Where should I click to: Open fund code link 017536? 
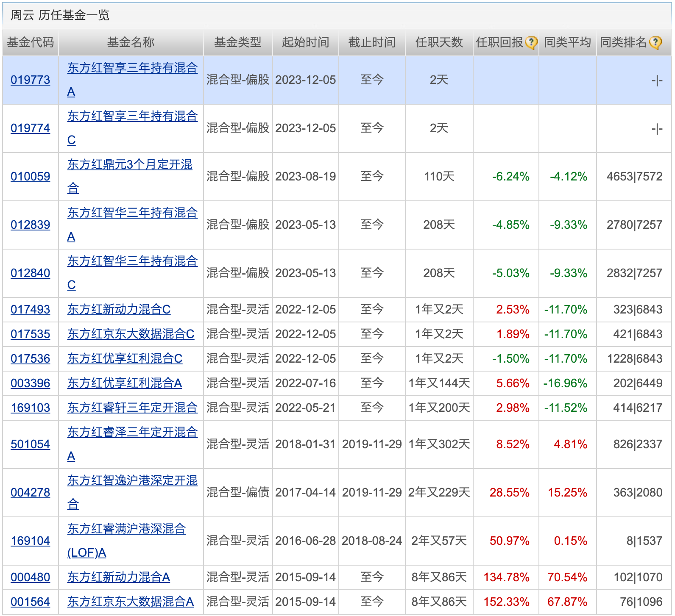point(31,359)
